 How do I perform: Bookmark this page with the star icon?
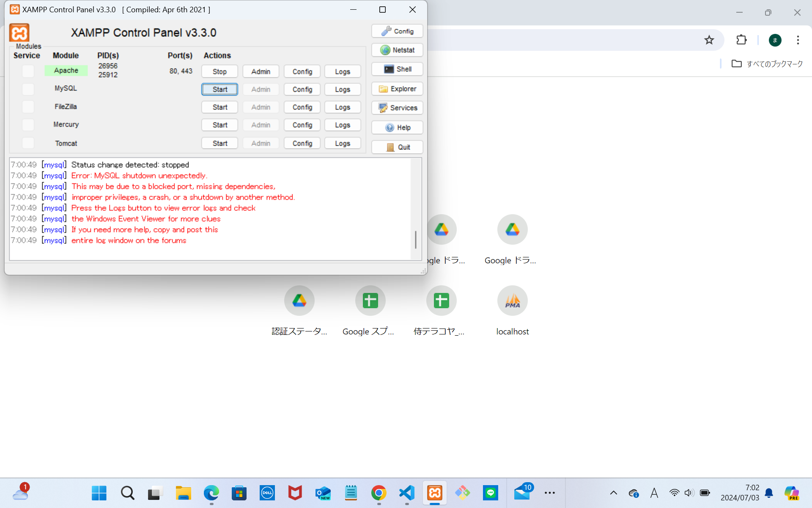[709, 40]
